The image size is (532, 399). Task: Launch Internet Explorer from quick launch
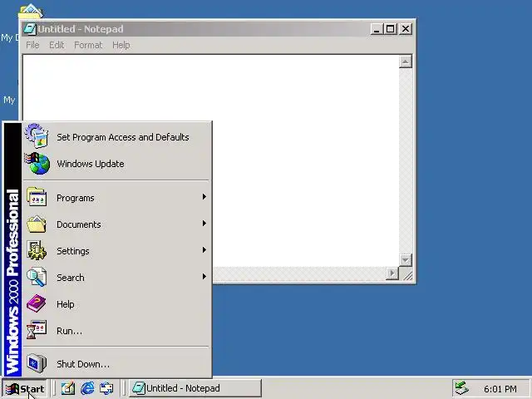(87, 388)
